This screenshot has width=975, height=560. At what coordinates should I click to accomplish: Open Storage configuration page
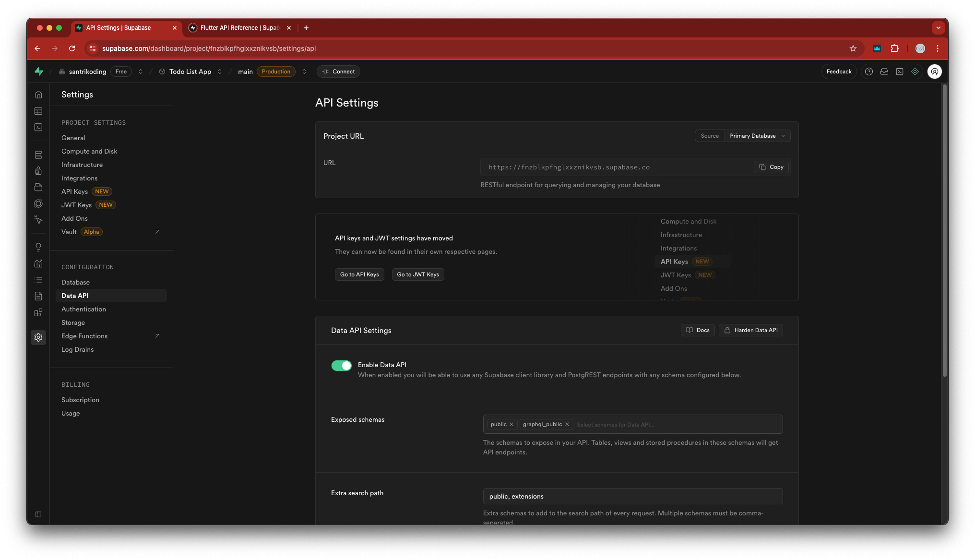point(73,322)
